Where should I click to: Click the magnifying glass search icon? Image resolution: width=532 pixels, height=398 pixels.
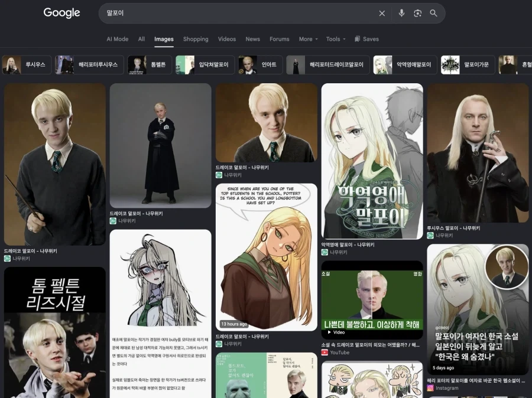[433, 13]
